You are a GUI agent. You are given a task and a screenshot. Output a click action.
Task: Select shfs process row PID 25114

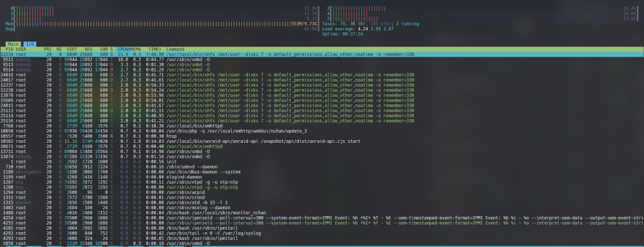point(322,116)
